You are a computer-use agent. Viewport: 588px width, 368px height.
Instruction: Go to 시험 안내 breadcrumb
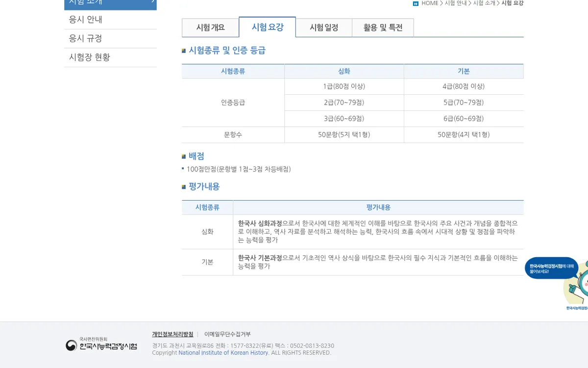click(x=456, y=3)
